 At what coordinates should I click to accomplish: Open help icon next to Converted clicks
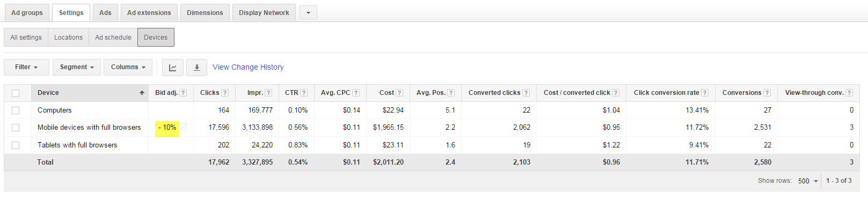526,93
